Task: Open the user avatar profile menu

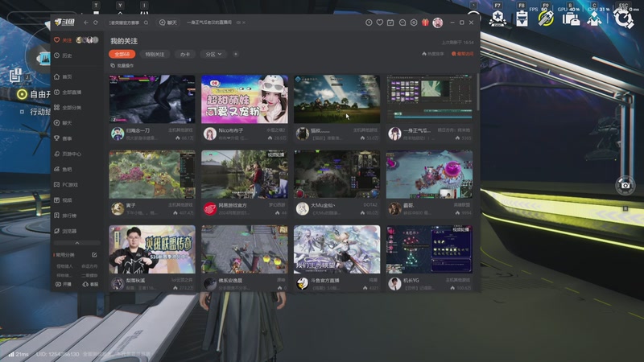Action: [437, 23]
